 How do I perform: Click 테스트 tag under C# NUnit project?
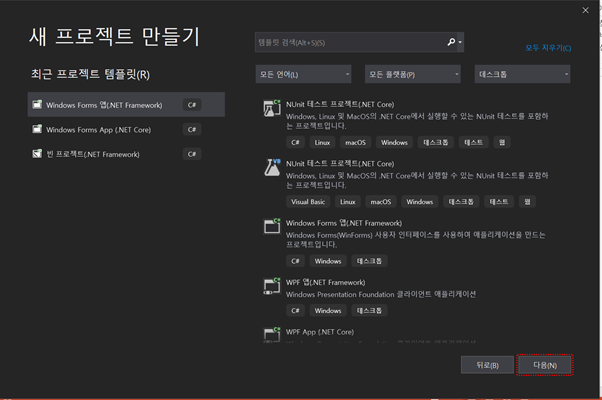pyautogui.click(x=473, y=142)
